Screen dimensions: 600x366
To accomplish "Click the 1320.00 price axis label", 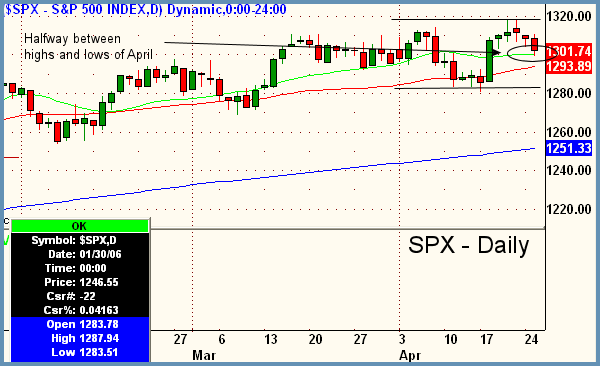I will (x=569, y=17).
